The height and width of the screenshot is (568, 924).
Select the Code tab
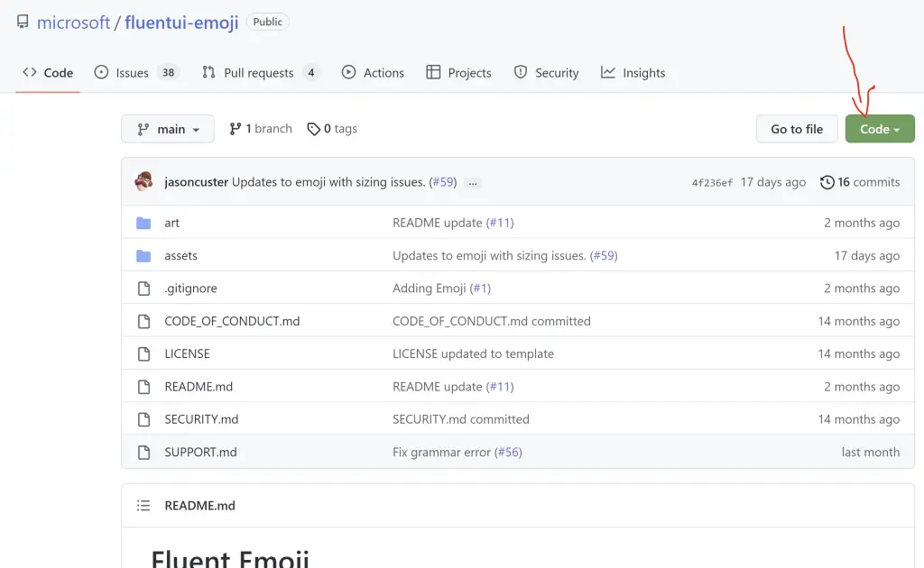48,72
